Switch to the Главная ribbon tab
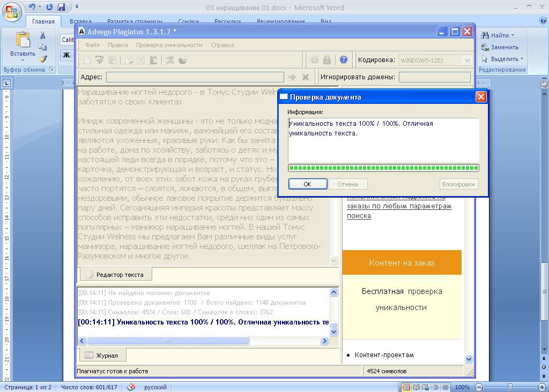 (x=43, y=21)
